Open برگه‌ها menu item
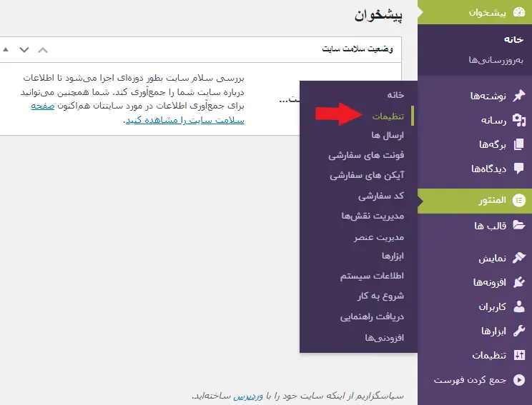This screenshot has height=405, width=532. 475,145
